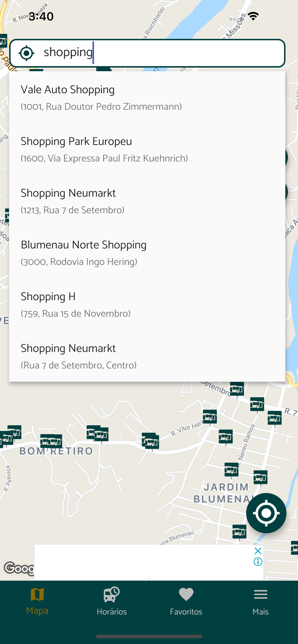Tap the location target icon in search bar
This screenshot has width=298, height=644.
coord(26,53)
